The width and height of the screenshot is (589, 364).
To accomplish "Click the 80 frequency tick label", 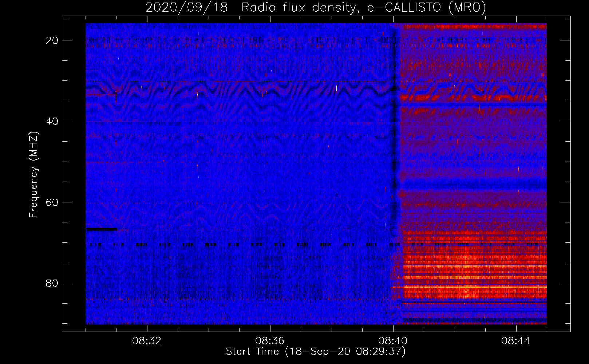I will [52, 283].
